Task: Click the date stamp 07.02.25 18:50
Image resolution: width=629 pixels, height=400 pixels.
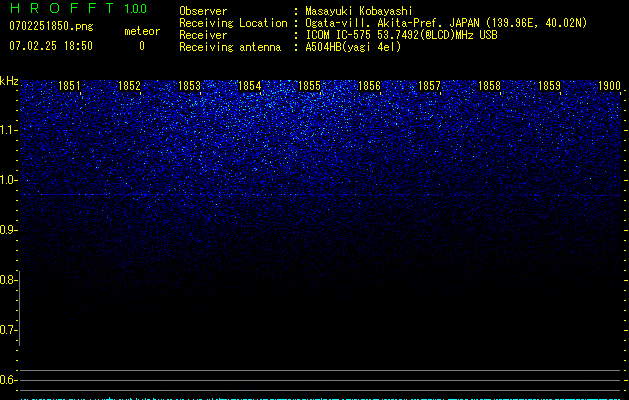Action: 51,46
